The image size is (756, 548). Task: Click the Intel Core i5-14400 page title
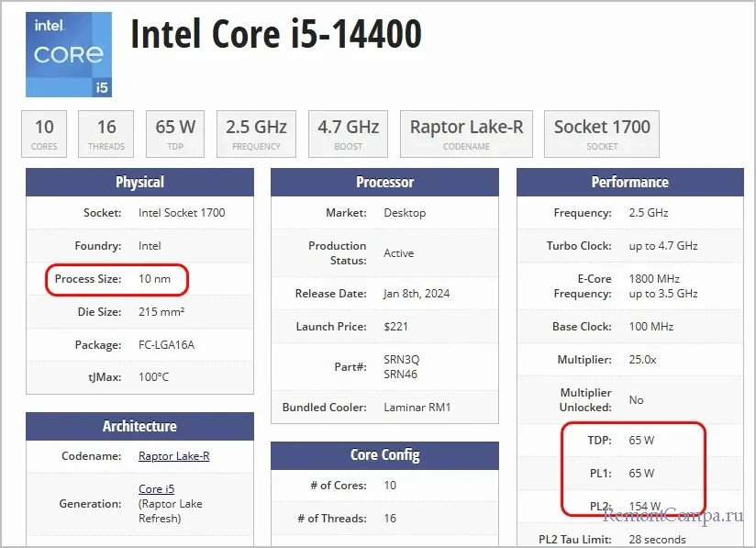click(276, 36)
